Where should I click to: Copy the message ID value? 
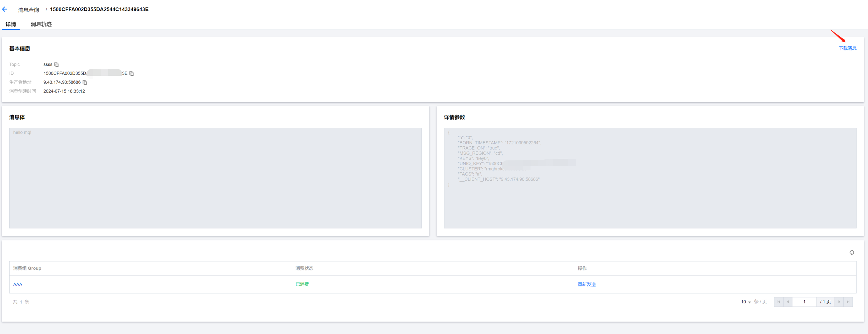pyautogui.click(x=132, y=73)
